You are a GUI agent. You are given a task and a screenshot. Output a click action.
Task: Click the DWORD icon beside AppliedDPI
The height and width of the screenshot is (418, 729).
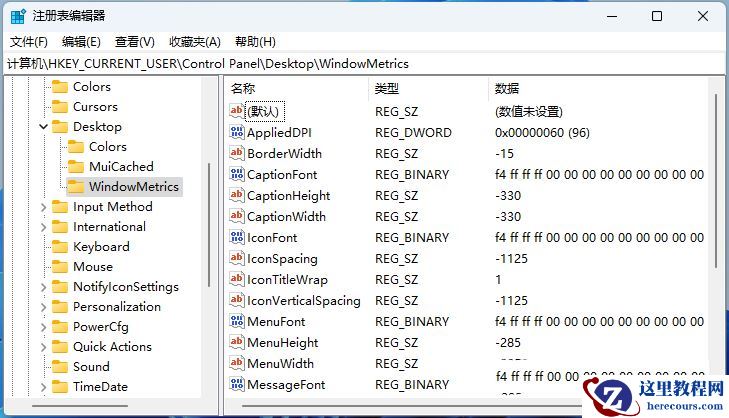pos(236,132)
